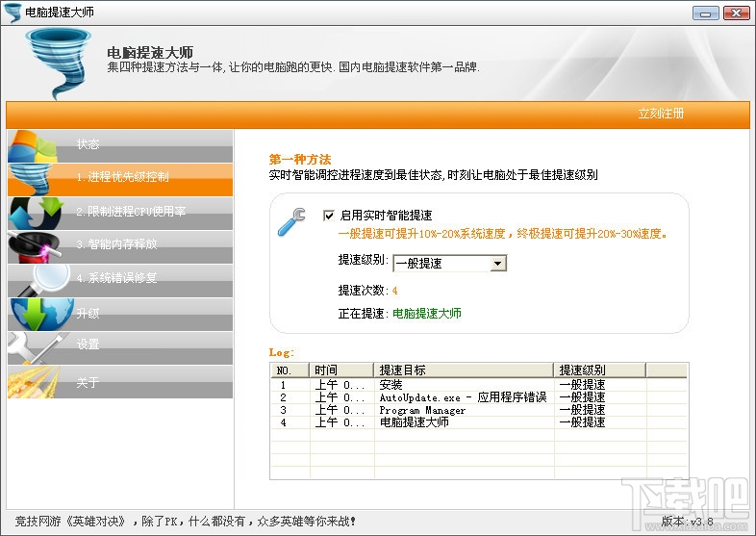Select log row AutoUpdate.exe - 应用程序错误
The height and width of the screenshot is (536, 756).
click(479, 397)
